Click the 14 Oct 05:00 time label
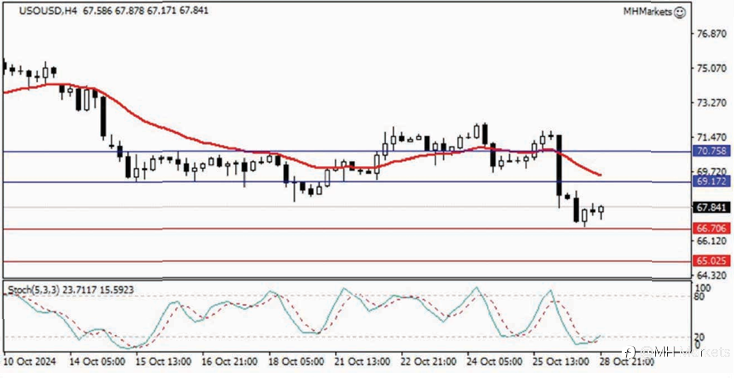The width and height of the screenshot is (739, 379). coord(97,362)
